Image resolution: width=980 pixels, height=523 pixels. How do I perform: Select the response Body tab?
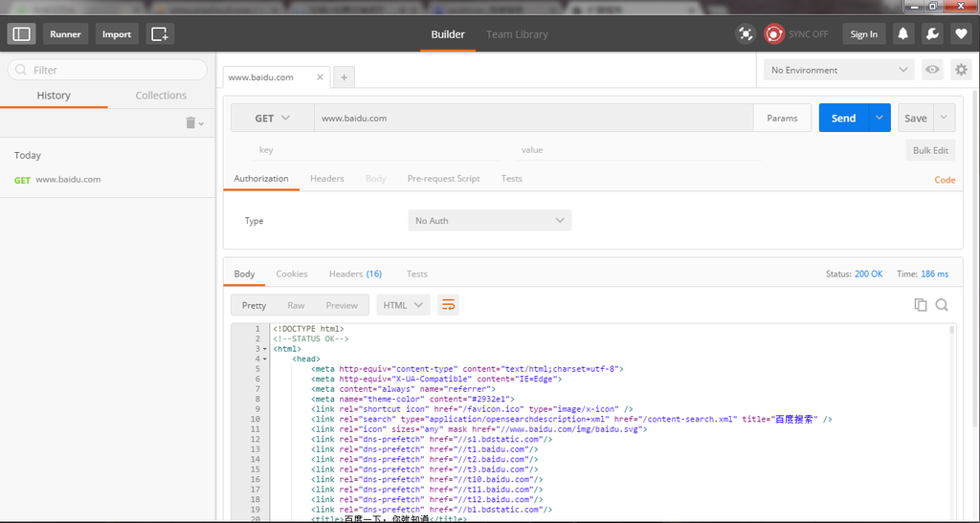click(244, 274)
